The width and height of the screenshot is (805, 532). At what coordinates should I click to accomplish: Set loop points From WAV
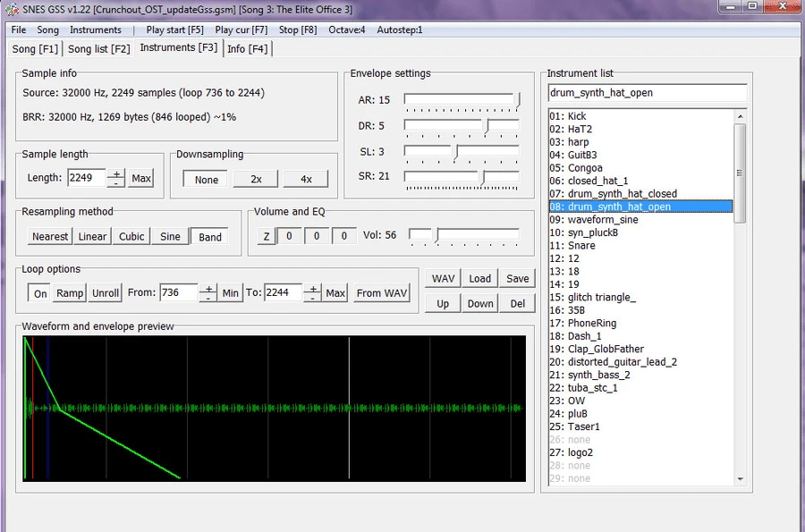click(x=381, y=292)
